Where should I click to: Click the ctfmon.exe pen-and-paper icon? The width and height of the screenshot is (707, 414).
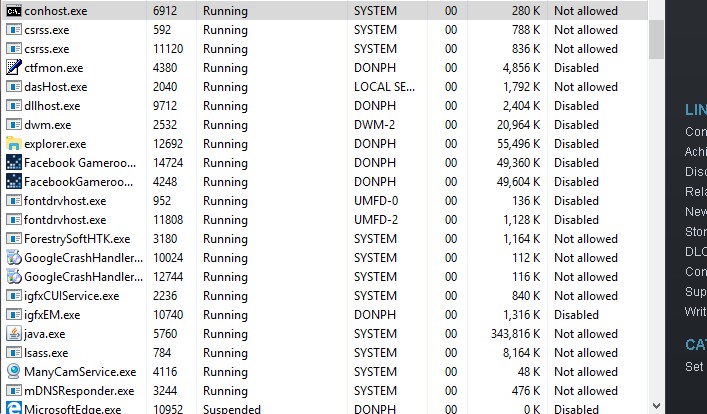14,68
